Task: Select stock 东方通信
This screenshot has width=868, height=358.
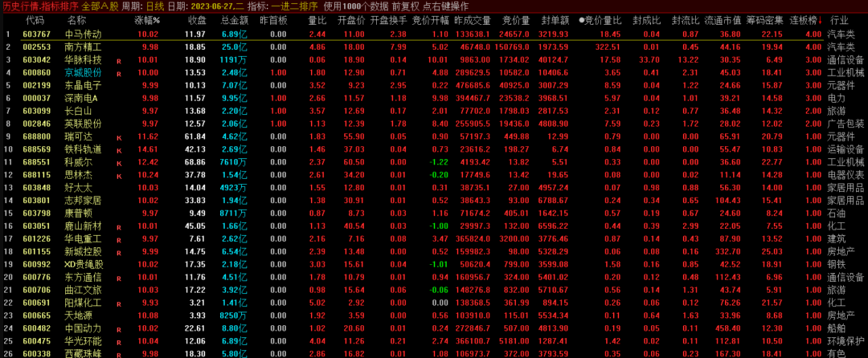Action: tap(83, 277)
